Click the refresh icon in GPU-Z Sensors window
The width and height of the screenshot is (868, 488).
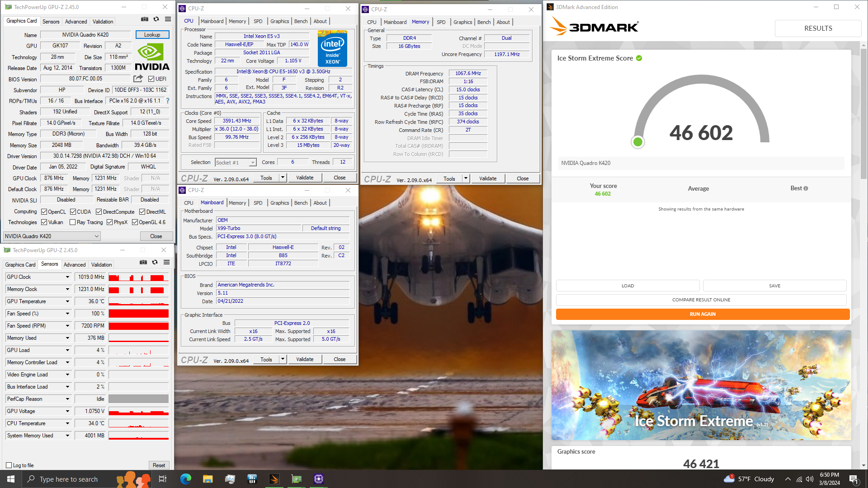[155, 262]
